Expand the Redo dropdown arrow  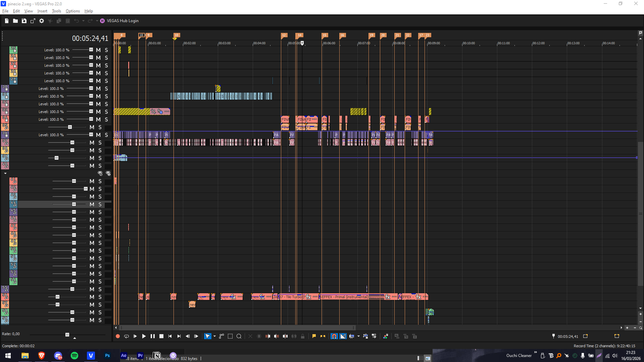tap(97, 21)
